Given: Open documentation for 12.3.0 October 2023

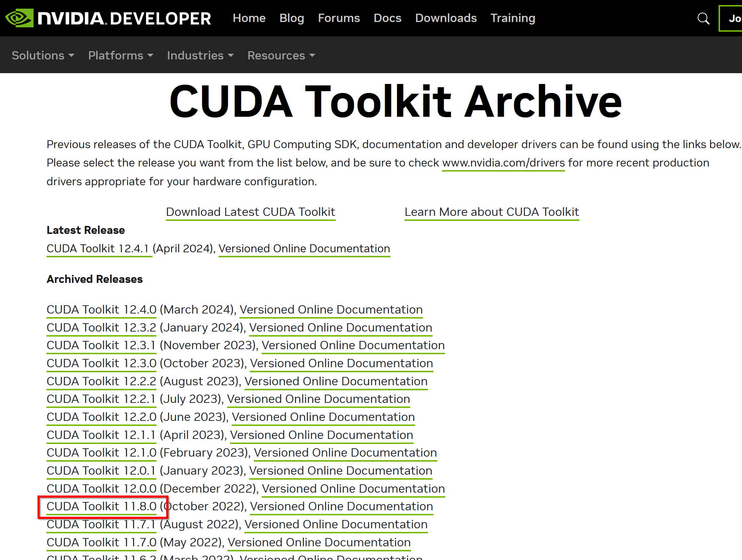Looking at the screenshot, I should [x=341, y=363].
